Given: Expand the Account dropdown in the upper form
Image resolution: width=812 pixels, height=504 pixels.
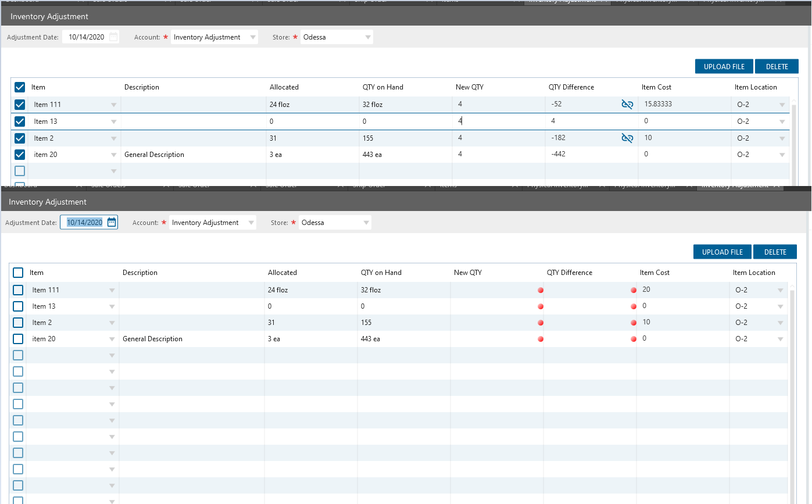Looking at the screenshot, I should (x=253, y=37).
